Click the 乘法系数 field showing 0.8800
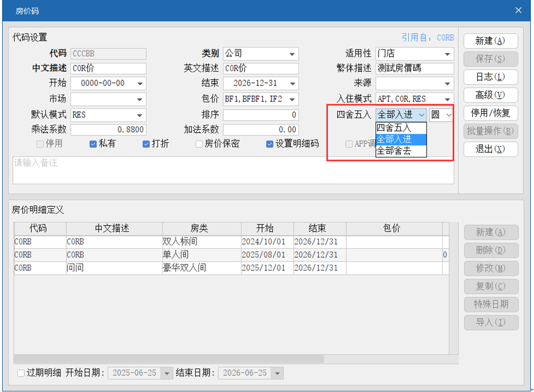534x392 pixels. tap(108, 130)
